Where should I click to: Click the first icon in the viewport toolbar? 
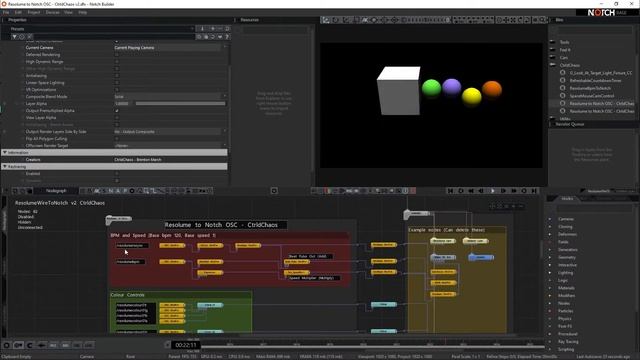click(325, 20)
